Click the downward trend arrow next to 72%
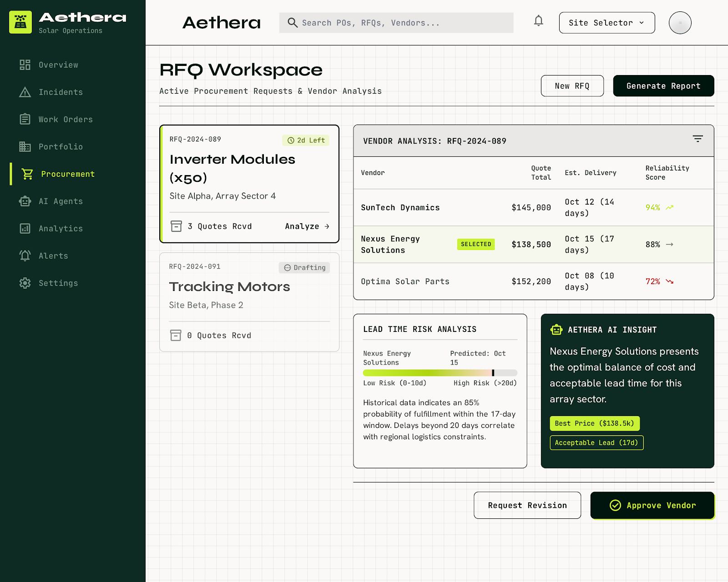 670,281
